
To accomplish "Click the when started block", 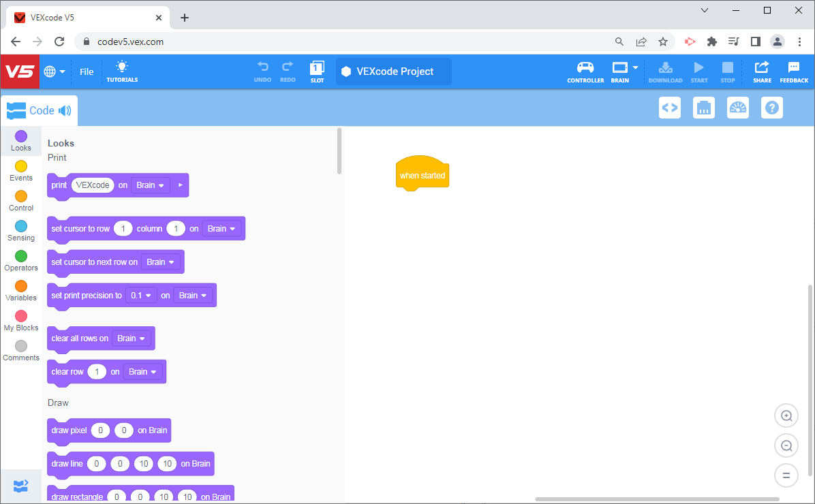I will coord(422,176).
